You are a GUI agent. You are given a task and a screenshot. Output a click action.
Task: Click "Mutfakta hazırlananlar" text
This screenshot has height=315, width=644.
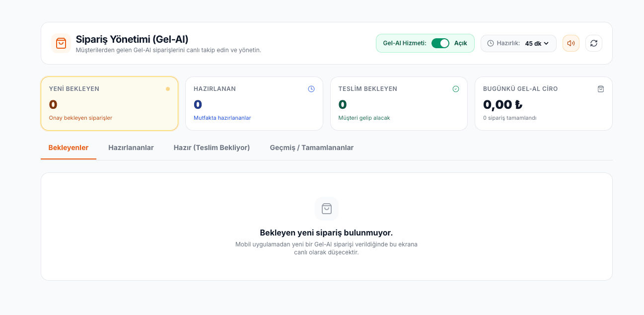coord(222,118)
